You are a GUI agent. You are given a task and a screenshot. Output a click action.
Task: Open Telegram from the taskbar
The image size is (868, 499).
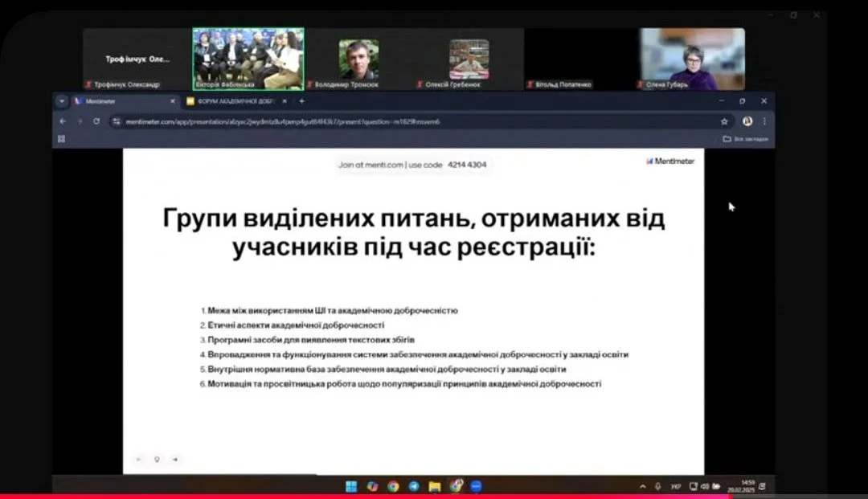[414, 486]
